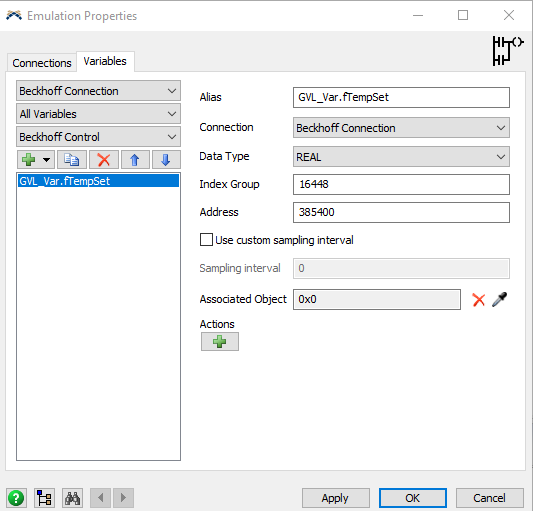This screenshot has width=533, height=511.
Task: Move variable down in the list
Action: pos(166,159)
